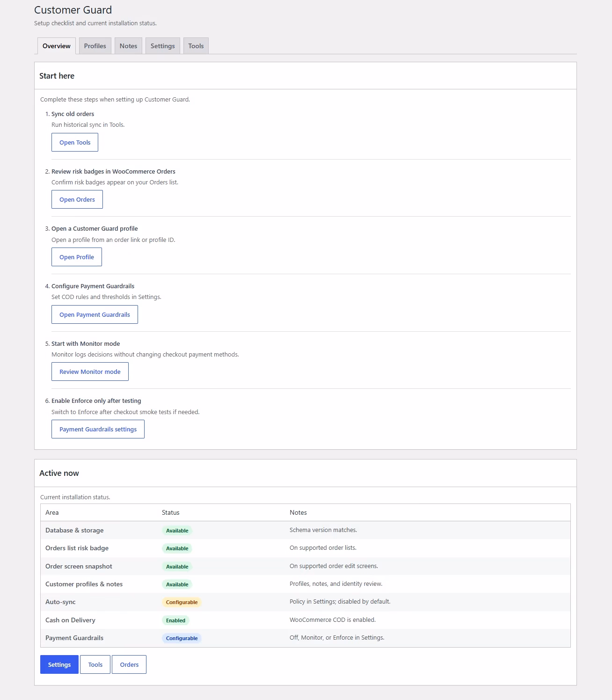Click 'Sync old orders' step title
Image resolution: width=612 pixels, height=700 pixels.
coord(73,114)
